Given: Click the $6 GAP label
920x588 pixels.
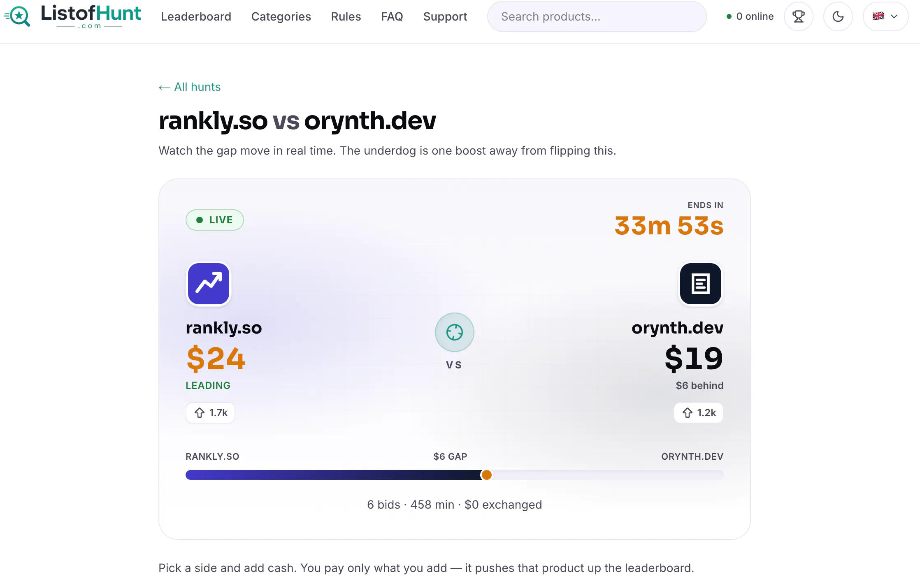Looking at the screenshot, I should coord(451,456).
